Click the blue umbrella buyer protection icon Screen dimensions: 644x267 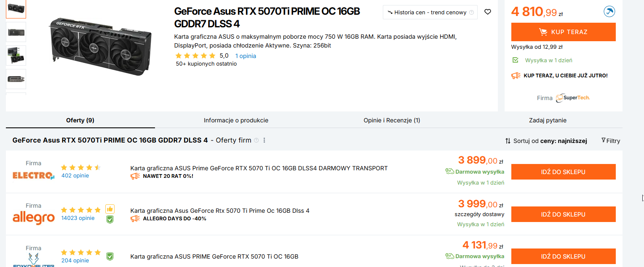click(609, 12)
